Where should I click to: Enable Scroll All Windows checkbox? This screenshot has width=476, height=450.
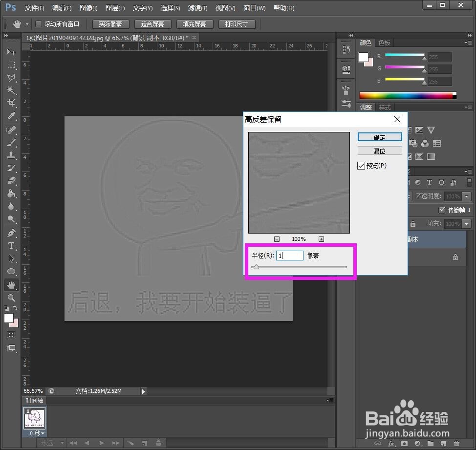click(x=39, y=23)
